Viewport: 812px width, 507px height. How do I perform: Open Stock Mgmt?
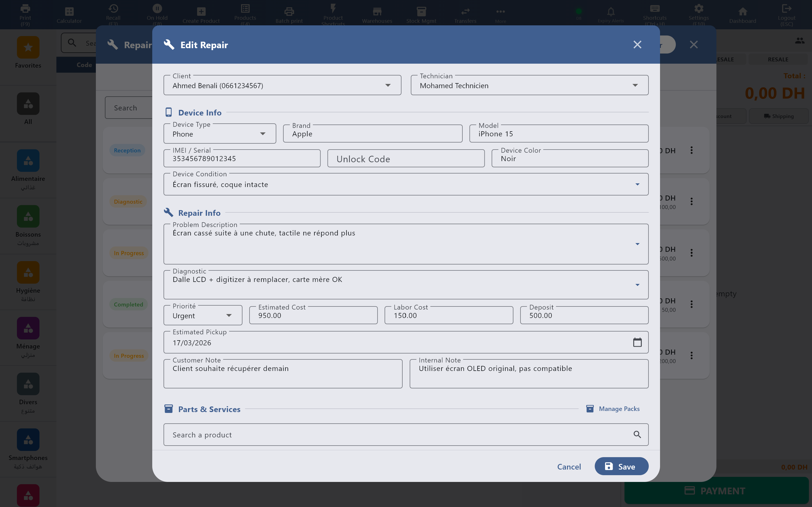pos(421,14)
